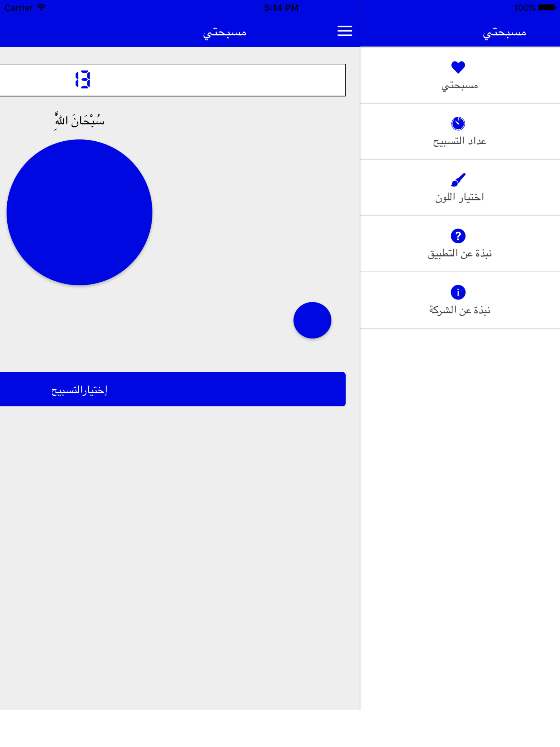Open نبذة عن الشركة menu entry
560x747 pixels.
460,300
